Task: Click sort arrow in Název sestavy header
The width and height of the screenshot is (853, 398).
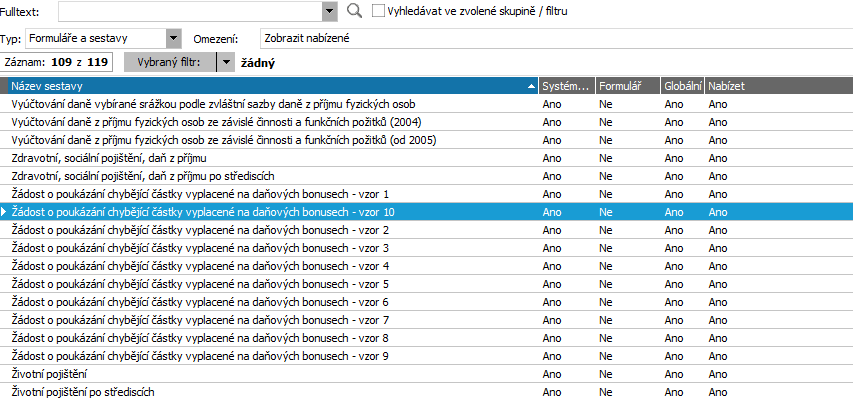Action: click(x=531, y=86)
